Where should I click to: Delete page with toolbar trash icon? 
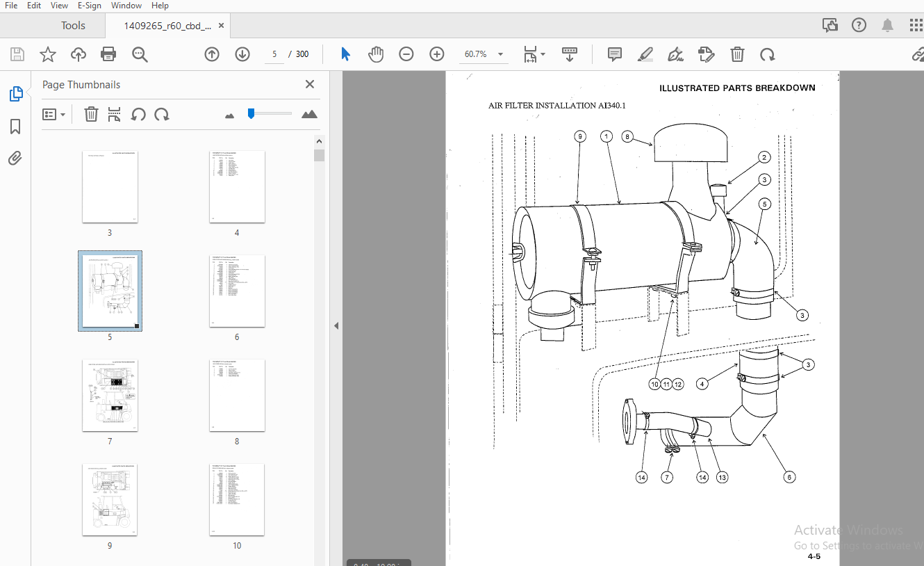[x=738, y=54]
